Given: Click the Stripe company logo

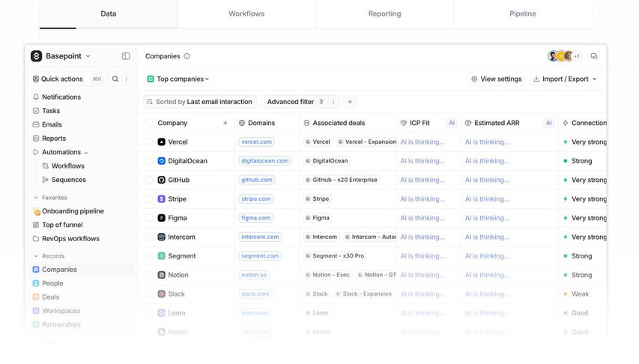Looking at the screenshot, I should pos(161,199).
